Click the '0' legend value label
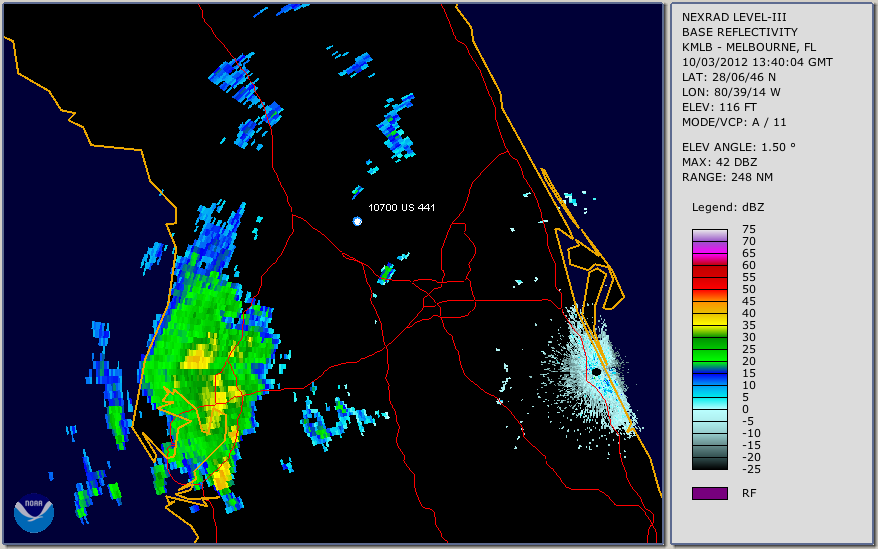 pos(745,410)
